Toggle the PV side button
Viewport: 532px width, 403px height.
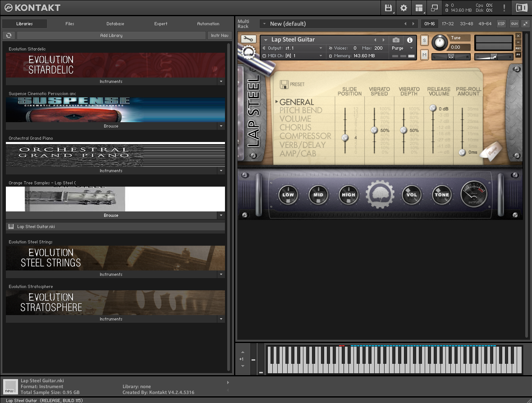pos(518,55)
